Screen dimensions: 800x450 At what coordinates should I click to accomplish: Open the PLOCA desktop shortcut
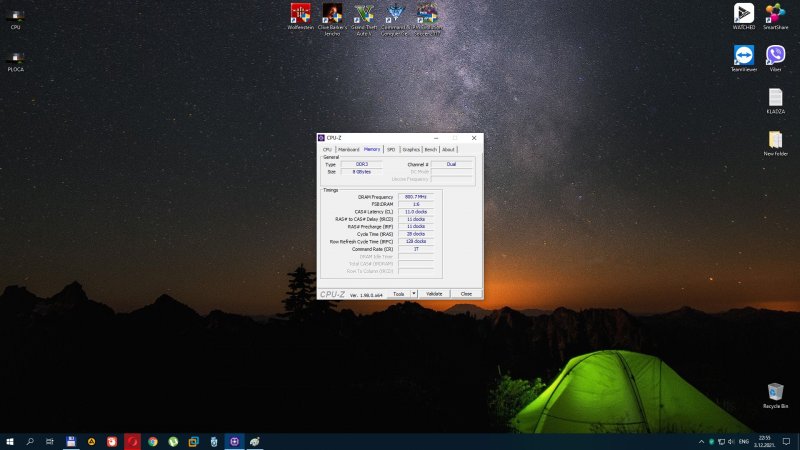(15, 62)
